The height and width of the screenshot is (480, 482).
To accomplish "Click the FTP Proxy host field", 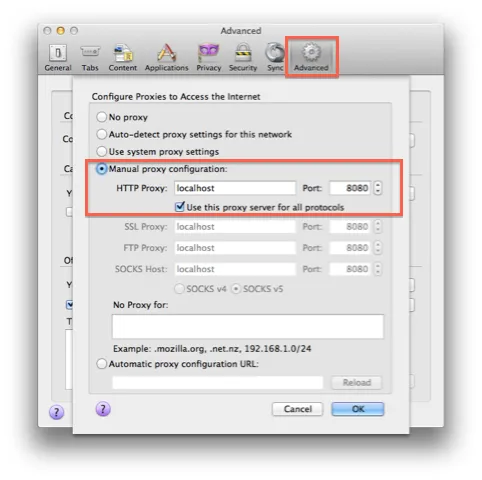I will tap(235, 248).
